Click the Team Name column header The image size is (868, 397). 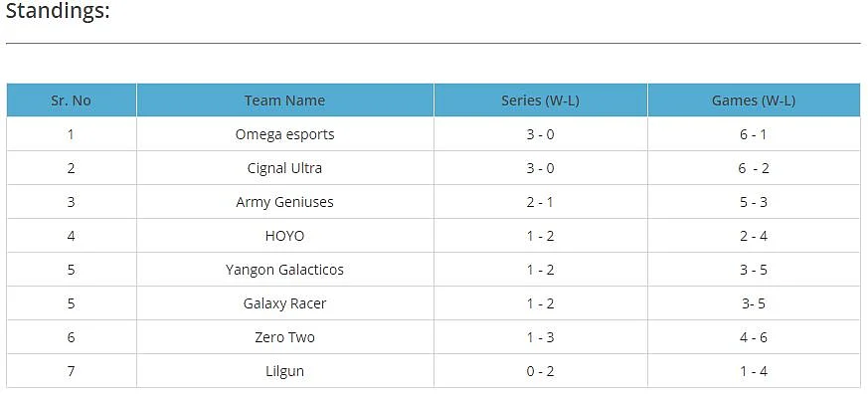point(285,100)
